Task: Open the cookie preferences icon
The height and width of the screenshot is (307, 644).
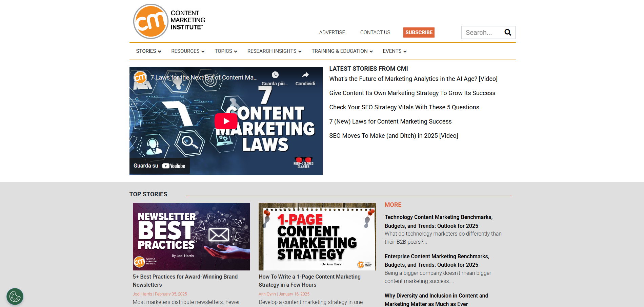Action: [15, 297]
